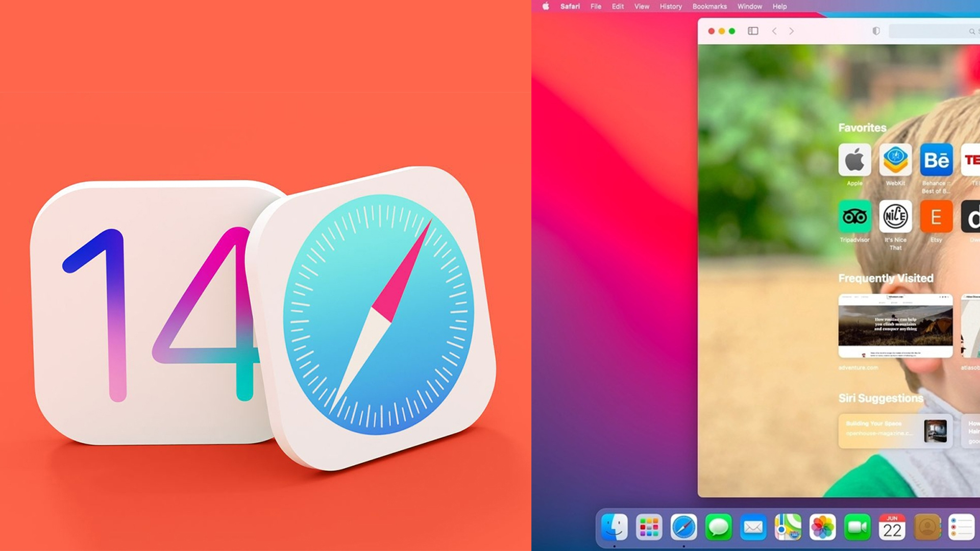Open the Apple logo menu
Image resolution: width=980 pixels, height=551 pixels.
(x=545, y=7)
